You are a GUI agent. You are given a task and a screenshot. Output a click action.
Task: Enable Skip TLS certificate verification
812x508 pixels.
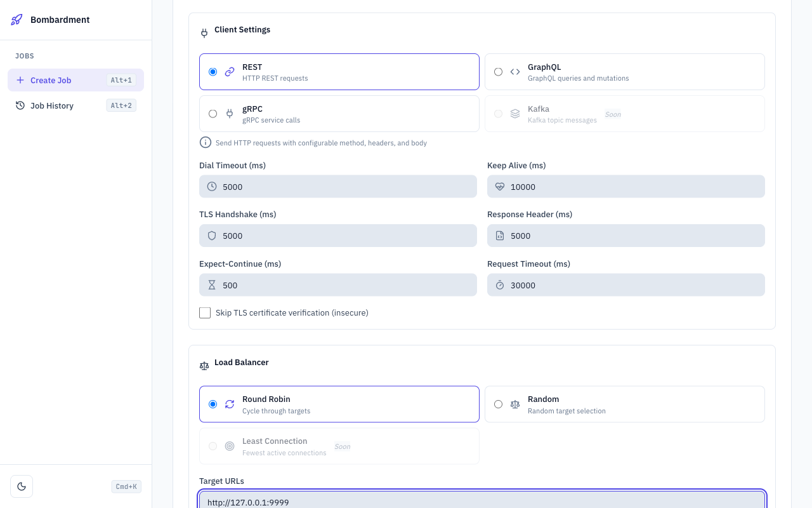tap(204, 312)
